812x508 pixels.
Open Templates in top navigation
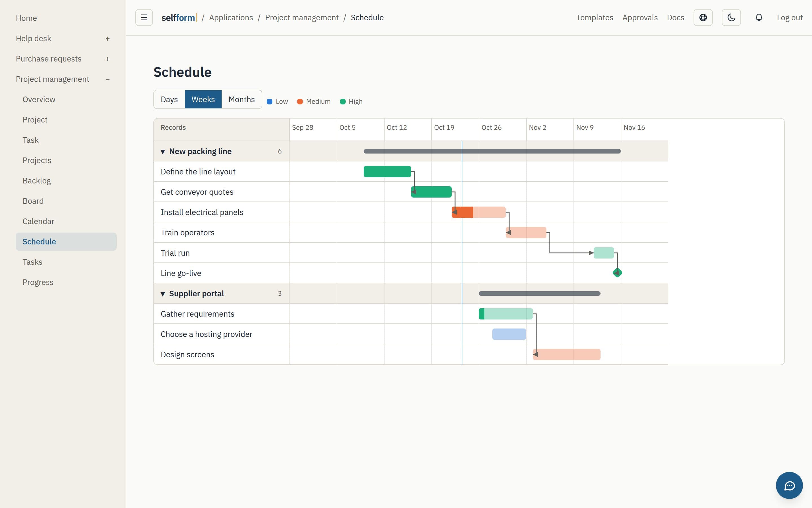595,17
